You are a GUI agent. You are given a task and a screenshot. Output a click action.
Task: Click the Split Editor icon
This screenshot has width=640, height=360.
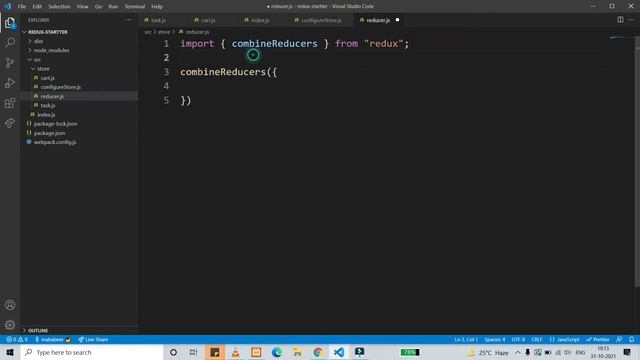(x=620, y=20)
